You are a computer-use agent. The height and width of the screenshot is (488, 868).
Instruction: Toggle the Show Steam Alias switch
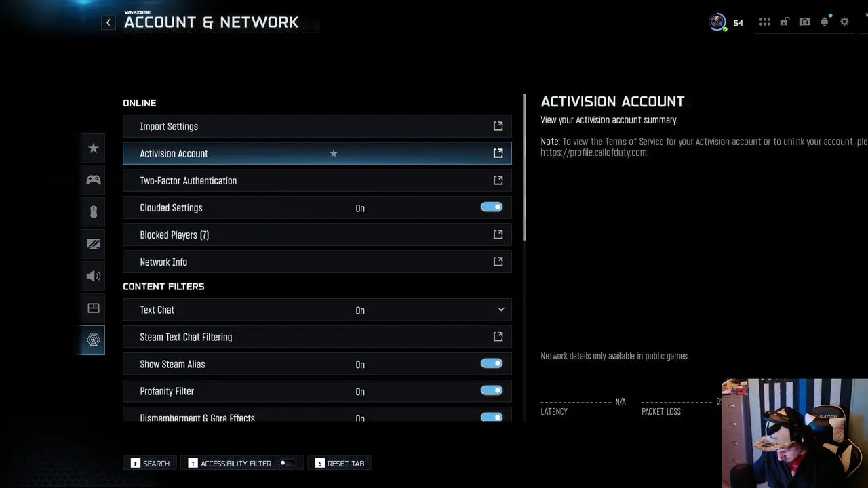tap(492, 364)
